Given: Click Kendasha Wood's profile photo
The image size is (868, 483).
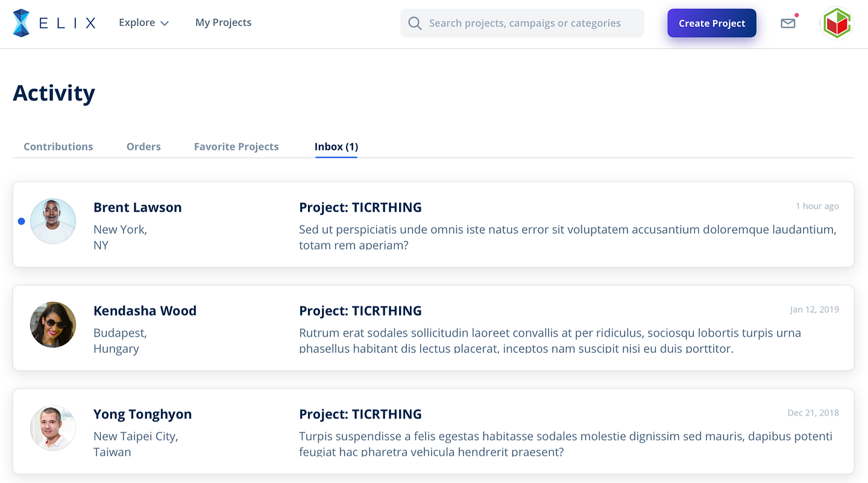Looking at the screenshot, I should point(53,325).
